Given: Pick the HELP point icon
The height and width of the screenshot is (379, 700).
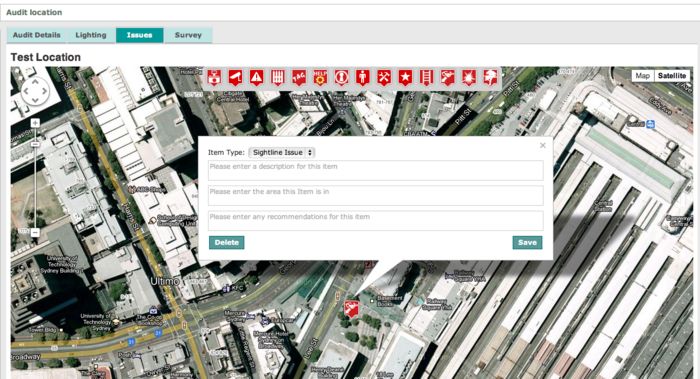Looking at the screenshot, I should 320,78.
